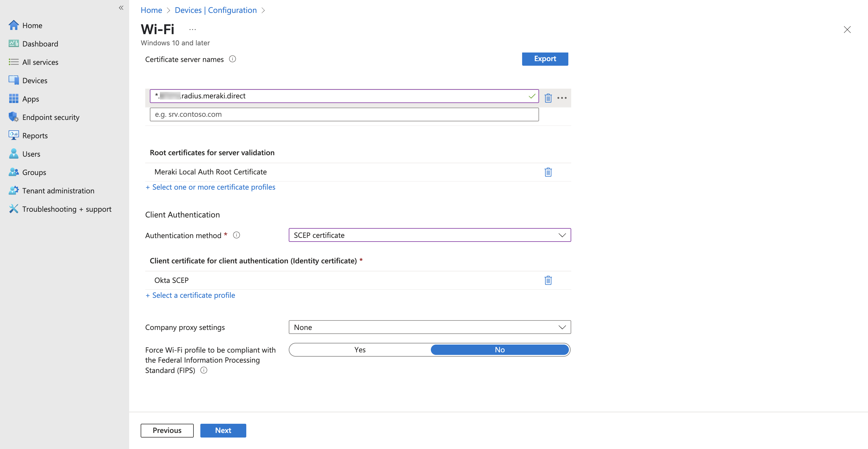Select the Okta SCEP row text

(172, 280)
